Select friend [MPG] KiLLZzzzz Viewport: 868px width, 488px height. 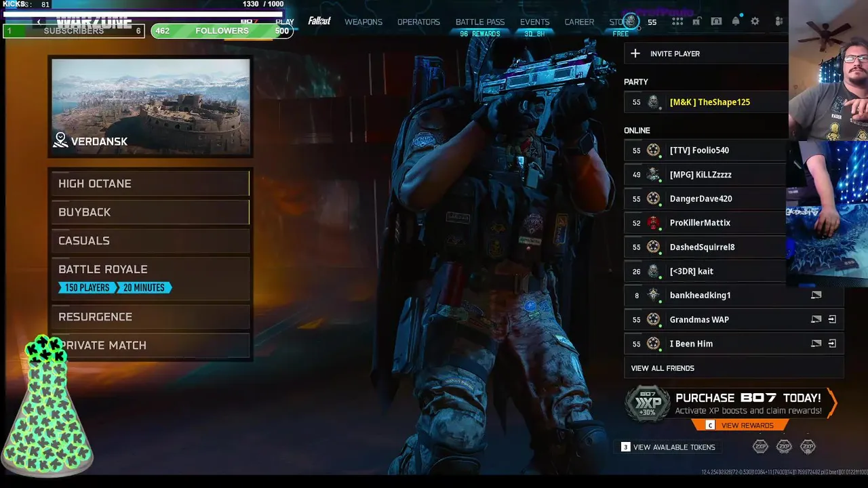(x=706, y=175)
